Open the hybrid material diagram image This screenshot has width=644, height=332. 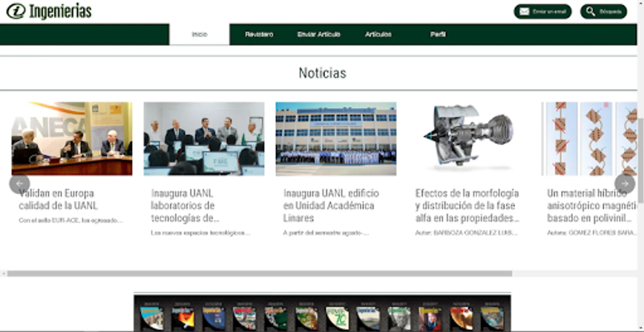point(589,139)
